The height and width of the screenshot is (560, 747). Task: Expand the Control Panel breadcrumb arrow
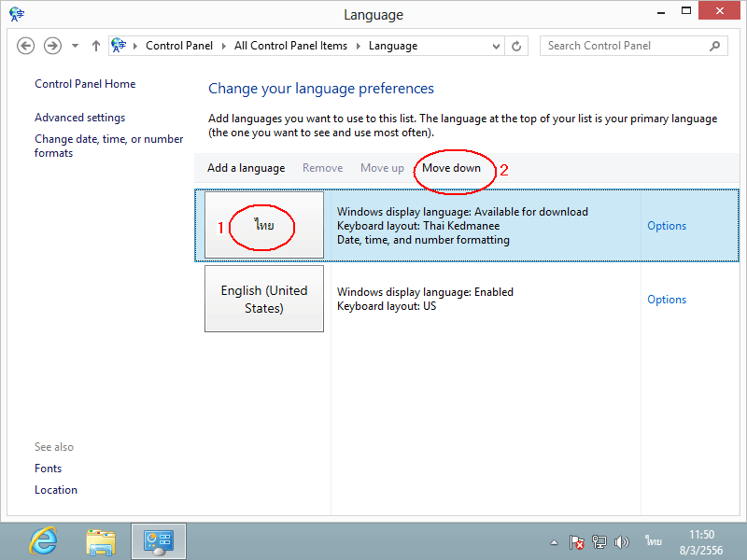223,46
